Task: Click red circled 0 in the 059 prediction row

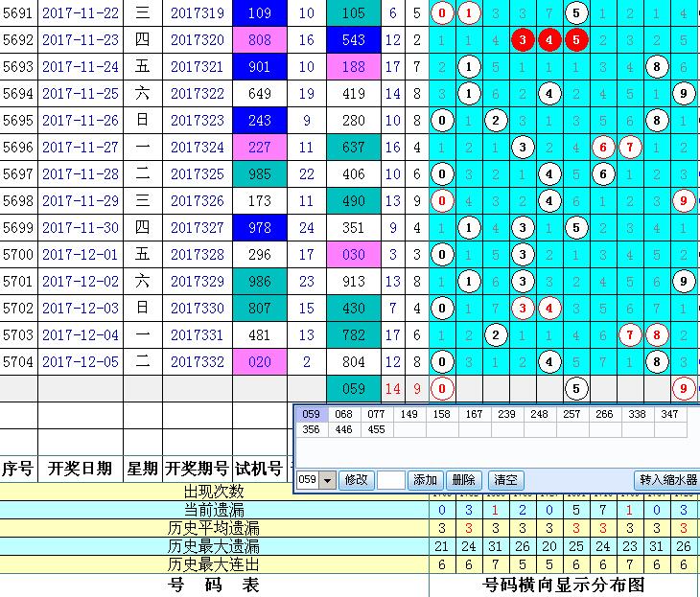Action: pos(442,389)
